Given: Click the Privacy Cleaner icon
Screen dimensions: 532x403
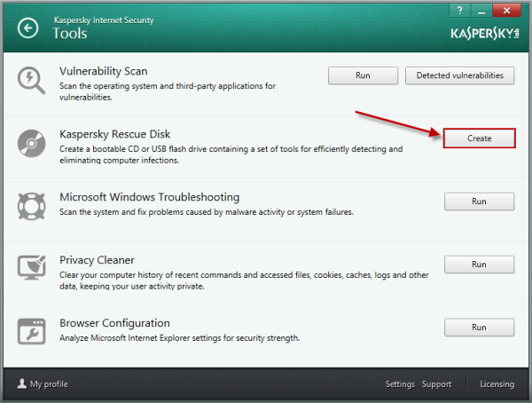Looking at the screenshot, I should tap(33, 270).
